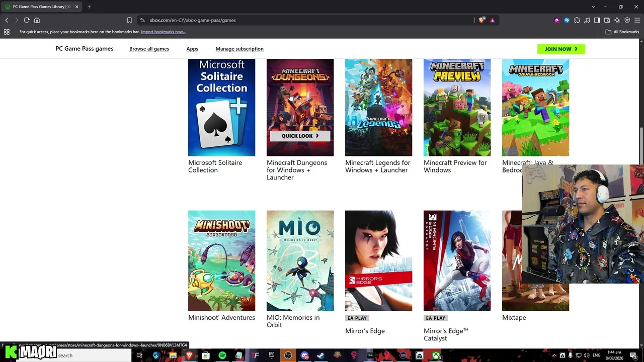View site information icon in address bar
Screen dimensions: 644x362
(x=142, y=20)
